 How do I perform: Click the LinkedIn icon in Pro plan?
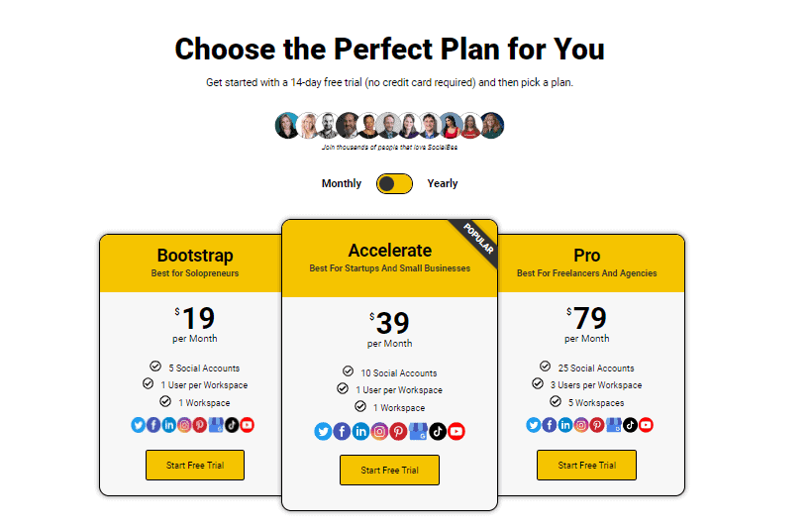pyautogui.click(x=565, y=425)
